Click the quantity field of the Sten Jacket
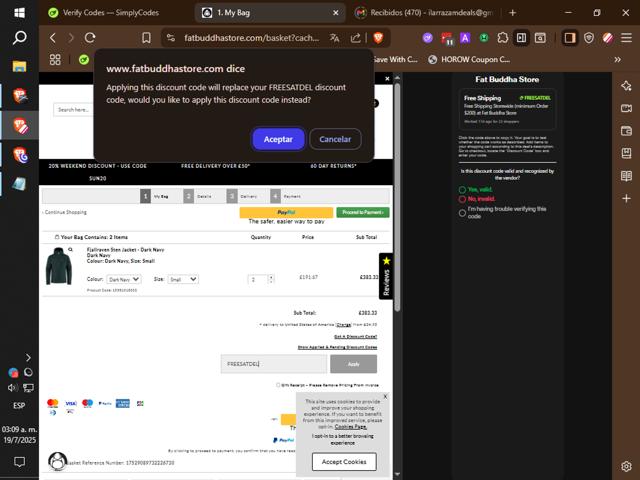Viewport: 640px width, 480px height. 258,279
